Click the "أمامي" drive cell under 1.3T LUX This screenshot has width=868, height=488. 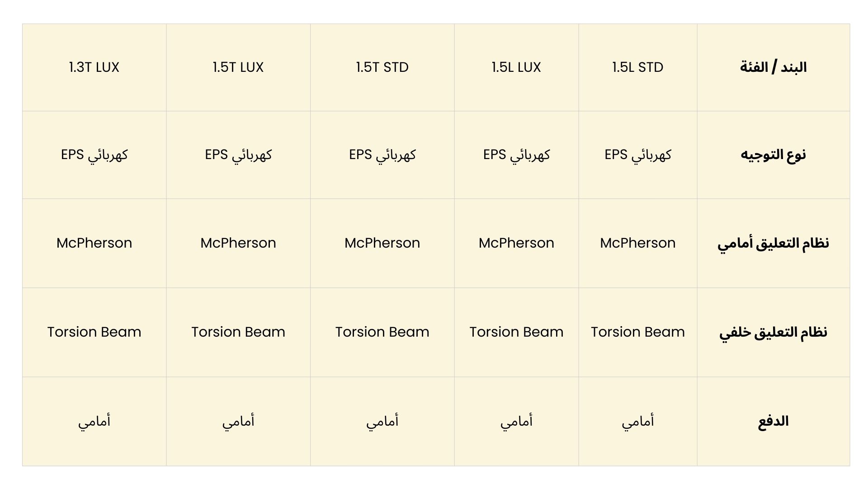[94, 421]
